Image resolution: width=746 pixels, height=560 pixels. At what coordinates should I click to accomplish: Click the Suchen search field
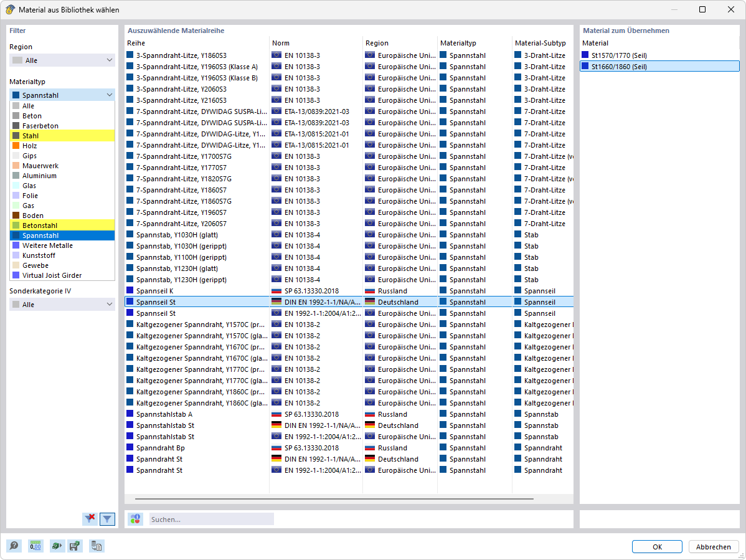point(211,519)
